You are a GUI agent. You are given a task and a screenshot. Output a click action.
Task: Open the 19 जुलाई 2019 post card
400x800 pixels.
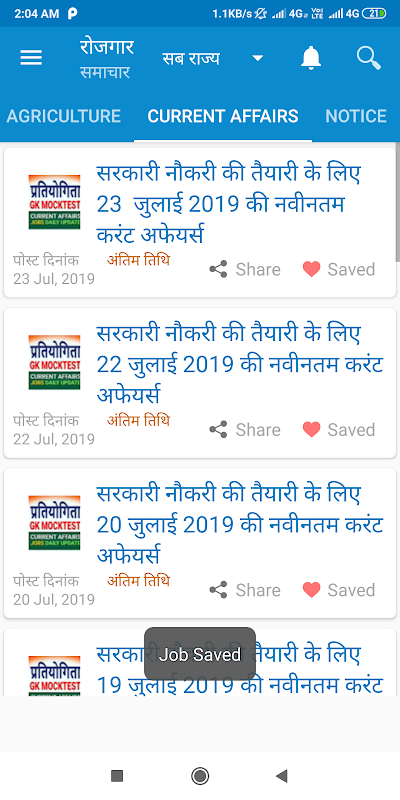click(200, 662)
